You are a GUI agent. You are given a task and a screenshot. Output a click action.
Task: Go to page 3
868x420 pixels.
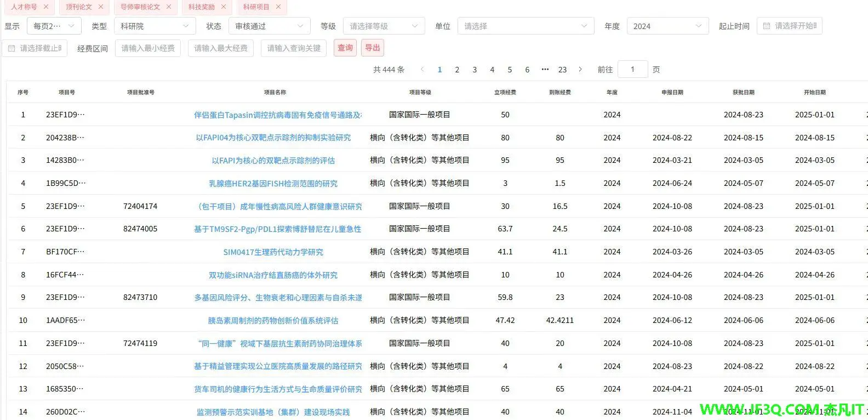(475, 70)
